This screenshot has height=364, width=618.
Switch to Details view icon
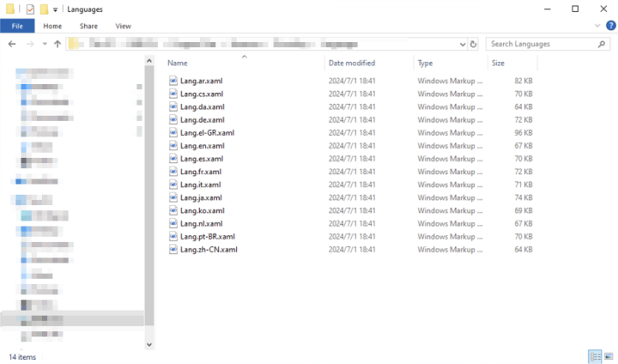[595, 355]
